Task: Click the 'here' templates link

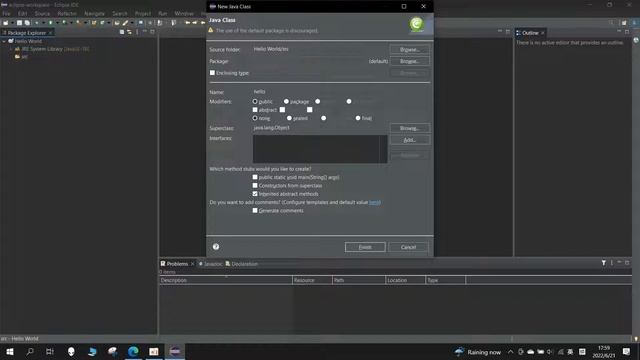Action: [x=375, y=202]
